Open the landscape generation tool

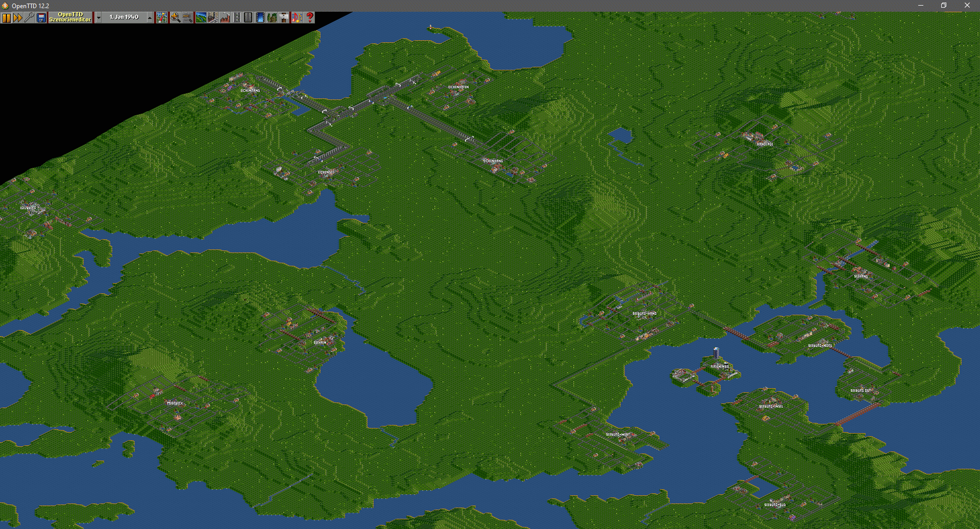click(x=201, y=18)
